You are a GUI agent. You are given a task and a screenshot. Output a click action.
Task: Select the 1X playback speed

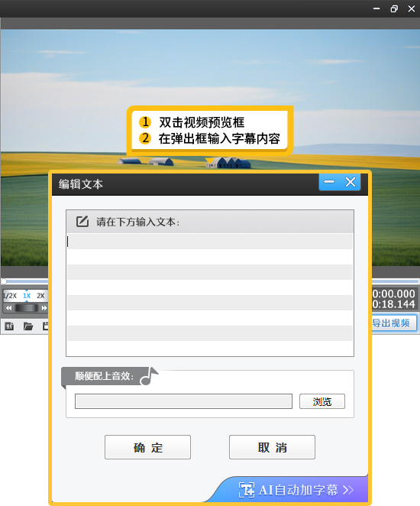click(x=27, y=296)
